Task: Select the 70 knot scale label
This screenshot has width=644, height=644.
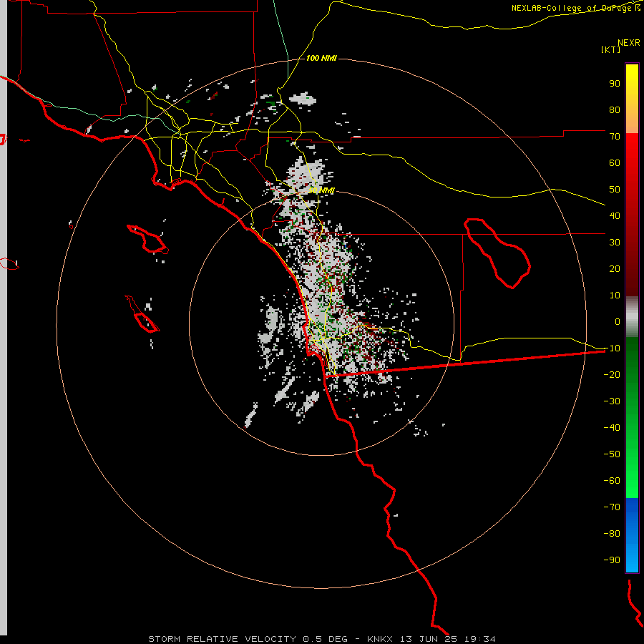Action: [x=615, y=137]
